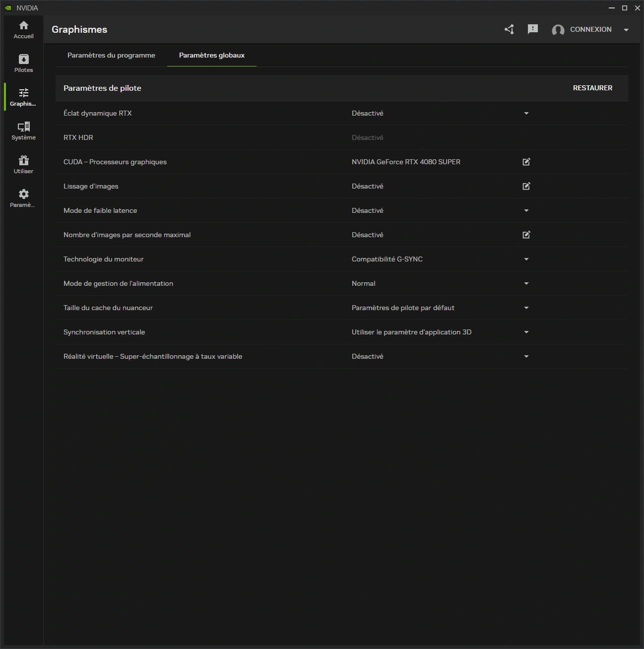Click the user avatar icon

558,30
